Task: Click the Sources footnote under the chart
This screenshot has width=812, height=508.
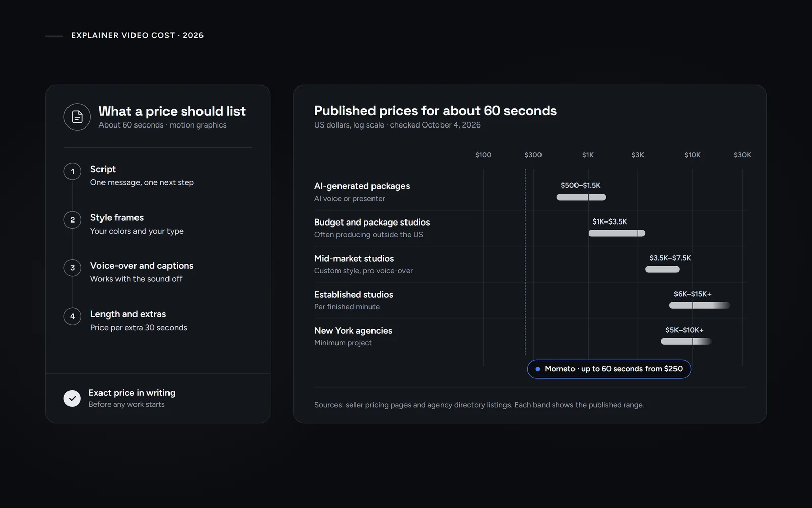Action: 479,405
